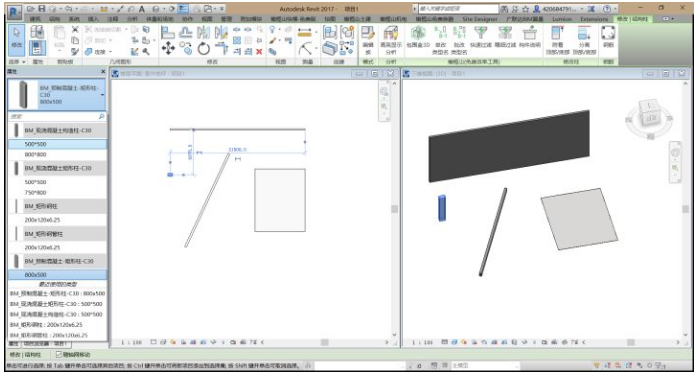Expand the quick access toolbar customize arrow
Viewport: 698px width, 375px height.
222,8
